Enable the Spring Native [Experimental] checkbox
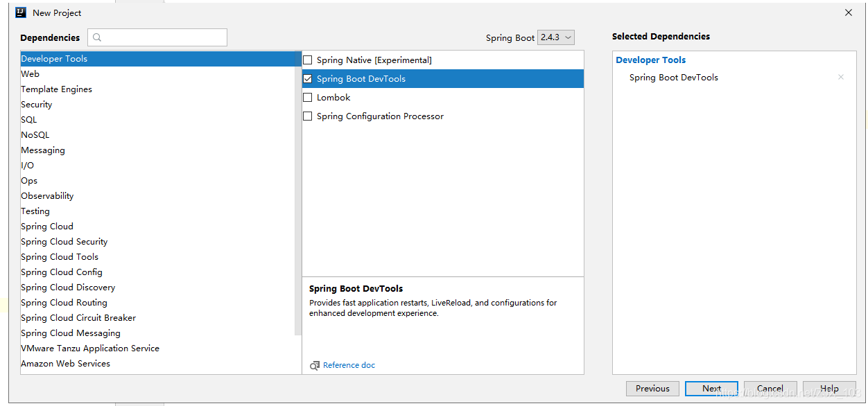This screenshot has width=868, height=406. pos(308,60)
